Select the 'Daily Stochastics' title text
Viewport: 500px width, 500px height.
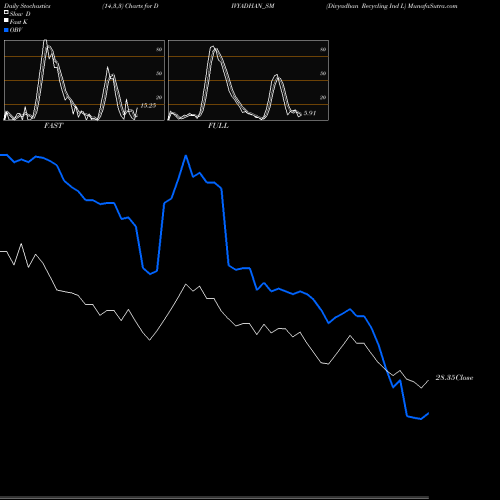pyautogui.click(x=27, y=6)
